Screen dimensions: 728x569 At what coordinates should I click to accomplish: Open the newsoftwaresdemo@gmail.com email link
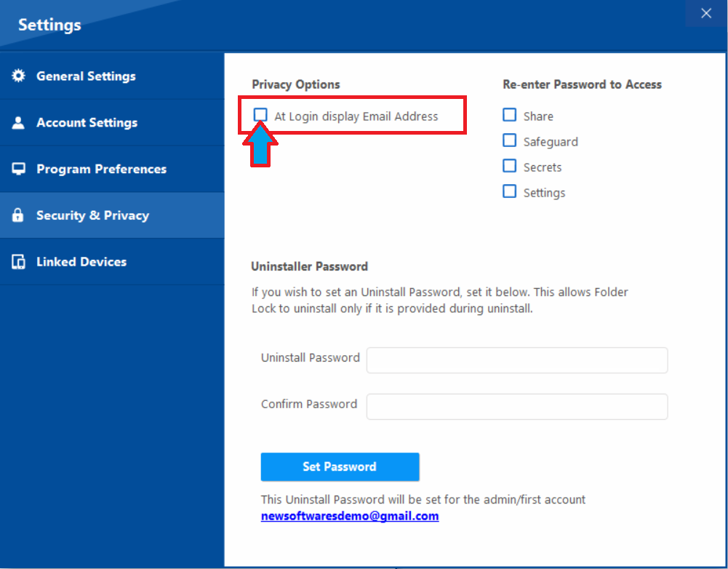click(349, 515)
